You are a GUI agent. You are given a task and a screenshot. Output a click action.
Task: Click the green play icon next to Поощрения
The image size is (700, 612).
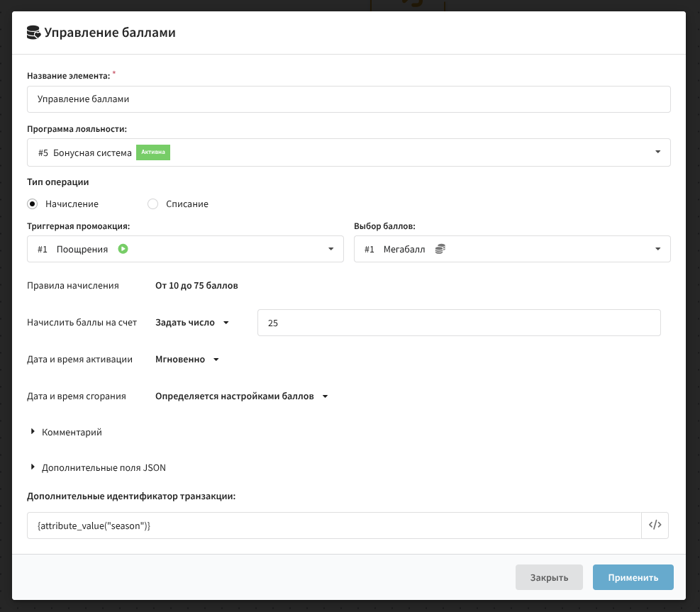pos(123,249)
